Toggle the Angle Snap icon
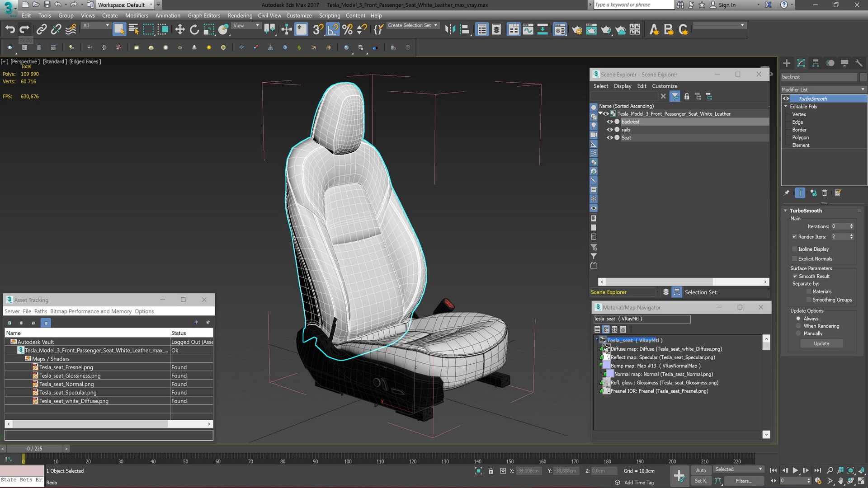 point(333,30)
